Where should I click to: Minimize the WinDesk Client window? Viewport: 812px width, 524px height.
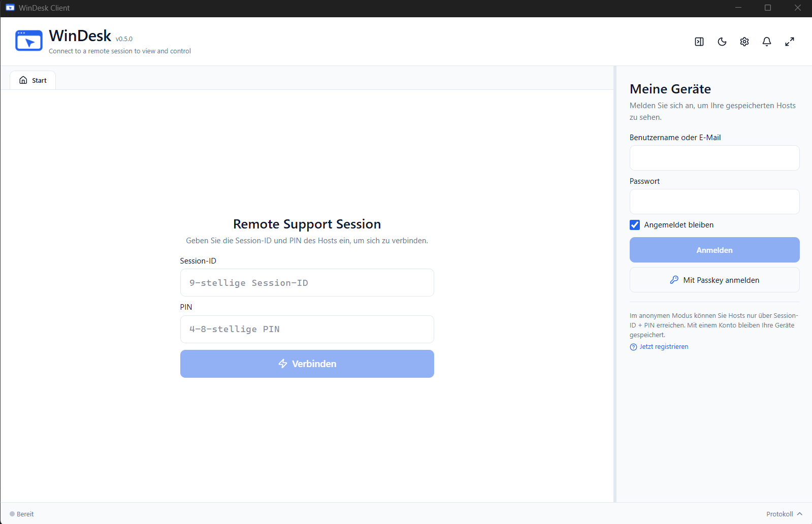click(738, 8)
